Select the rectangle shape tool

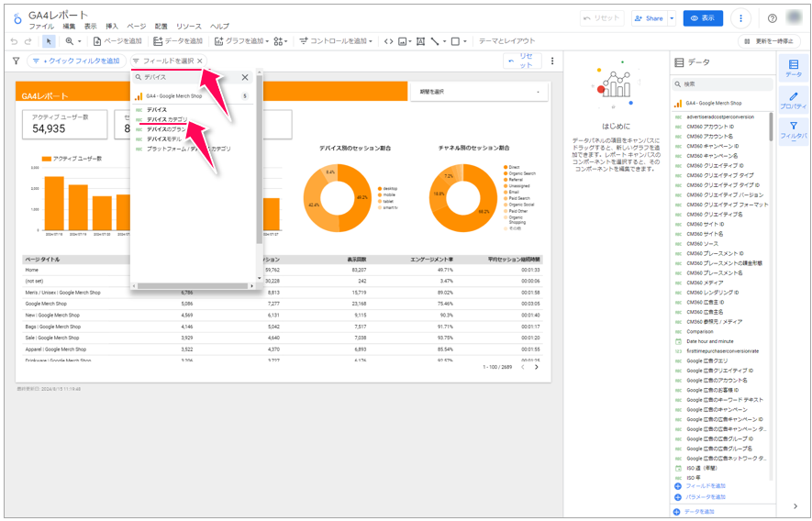tap(455, 41)
